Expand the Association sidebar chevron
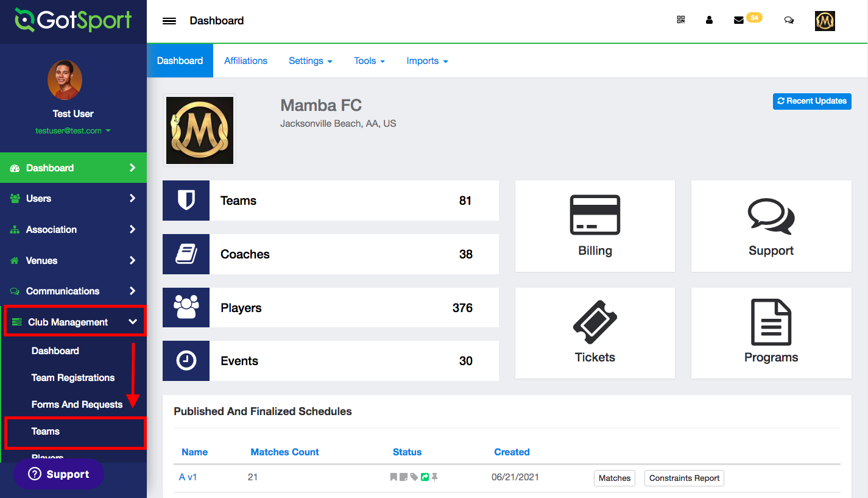Image resolution: width=868 pixels, height=498 pixels. [132, 229]
